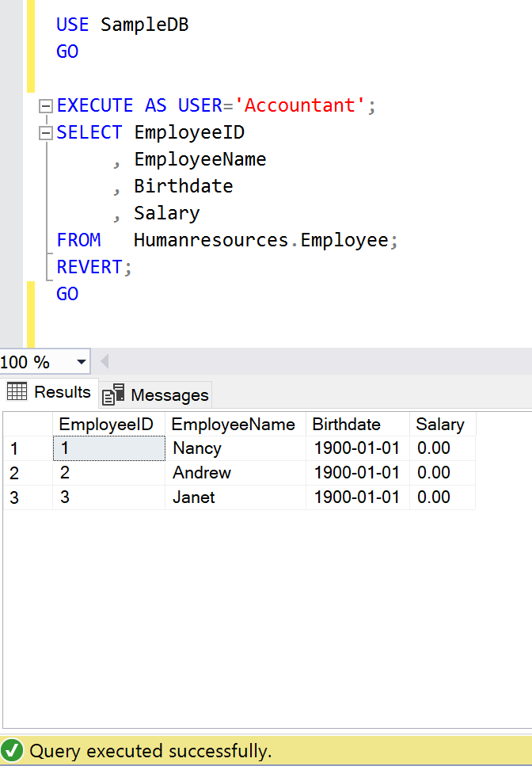Click the left scroll arrow beside zoom box

(104, 363)
